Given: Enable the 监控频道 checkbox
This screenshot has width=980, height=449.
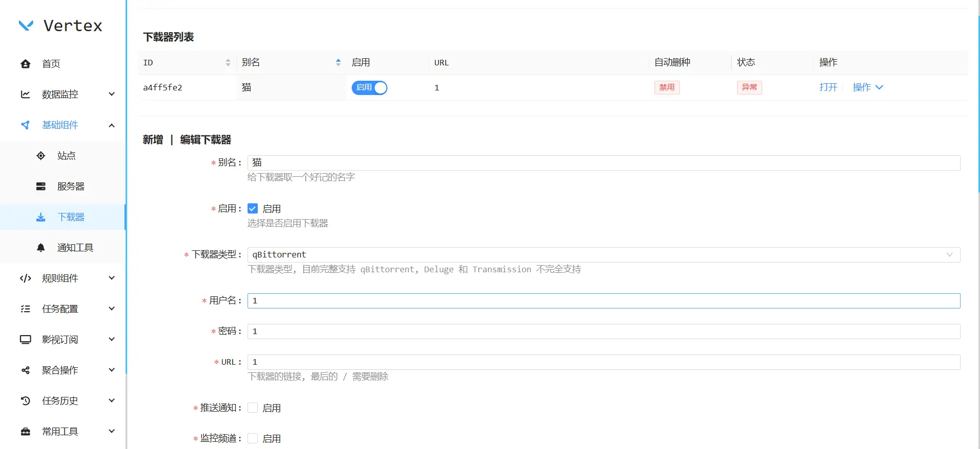Looking at the screenshot, I should pos(253,438).
